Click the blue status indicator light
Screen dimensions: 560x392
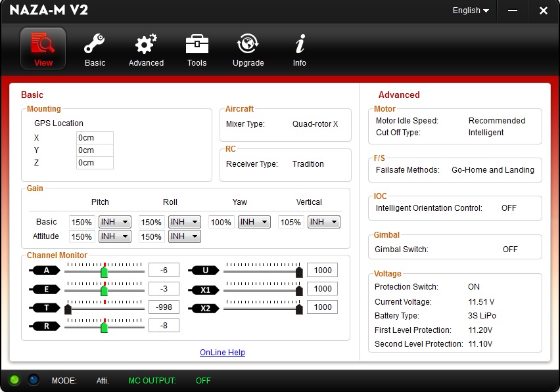pyautogui.click(x=34, y=380)
